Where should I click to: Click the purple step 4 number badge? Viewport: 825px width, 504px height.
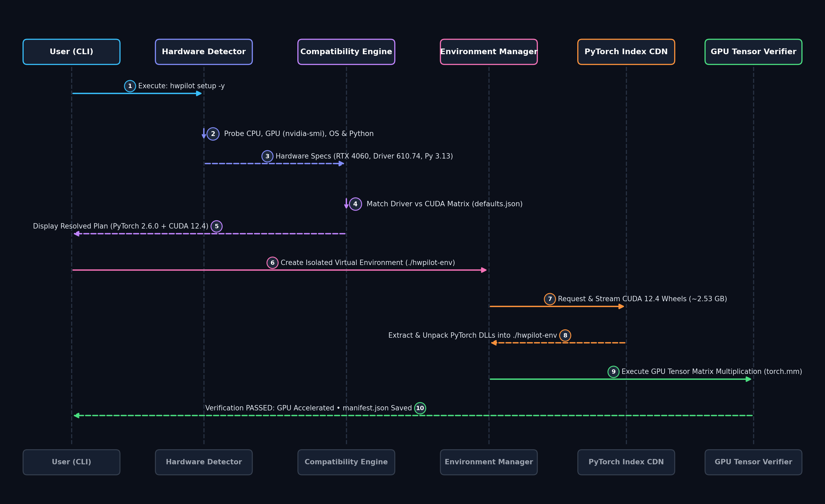[x=355, y=204]
